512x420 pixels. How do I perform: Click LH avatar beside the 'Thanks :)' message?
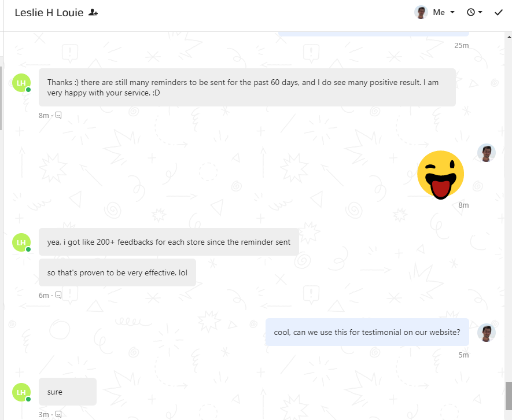[21, 83]
